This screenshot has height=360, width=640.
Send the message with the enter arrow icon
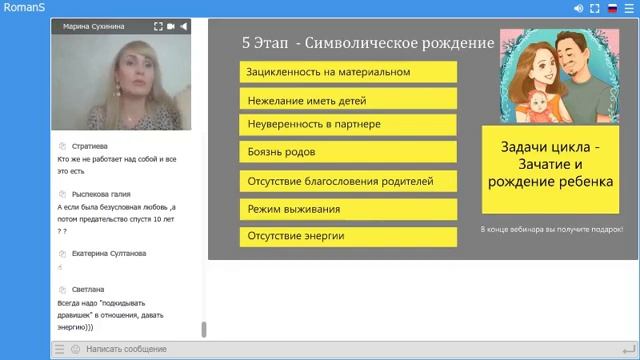(629, 350)
